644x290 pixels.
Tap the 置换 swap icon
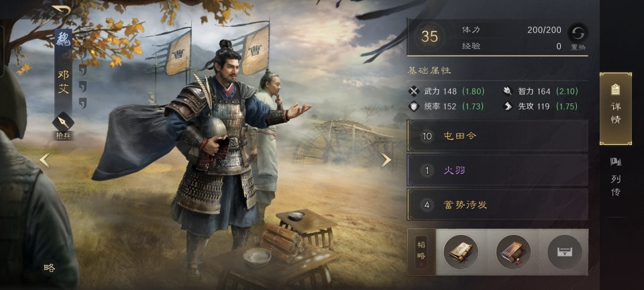578,32
